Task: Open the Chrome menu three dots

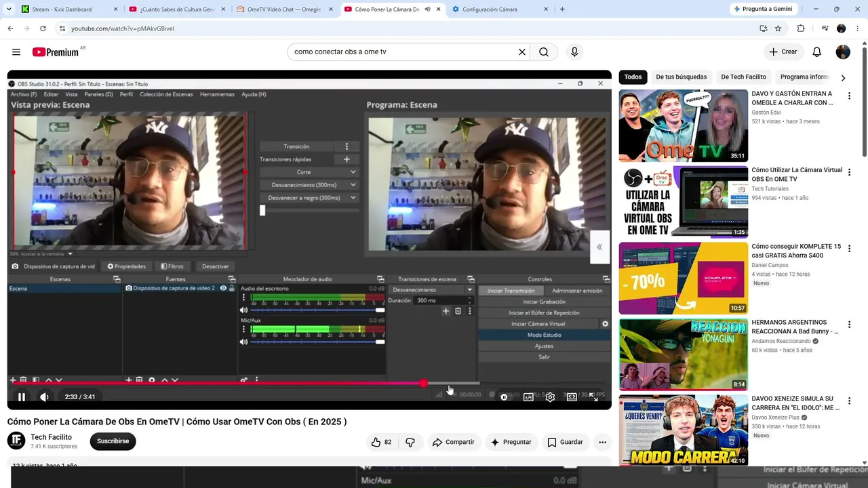Action: click(857, 28)
